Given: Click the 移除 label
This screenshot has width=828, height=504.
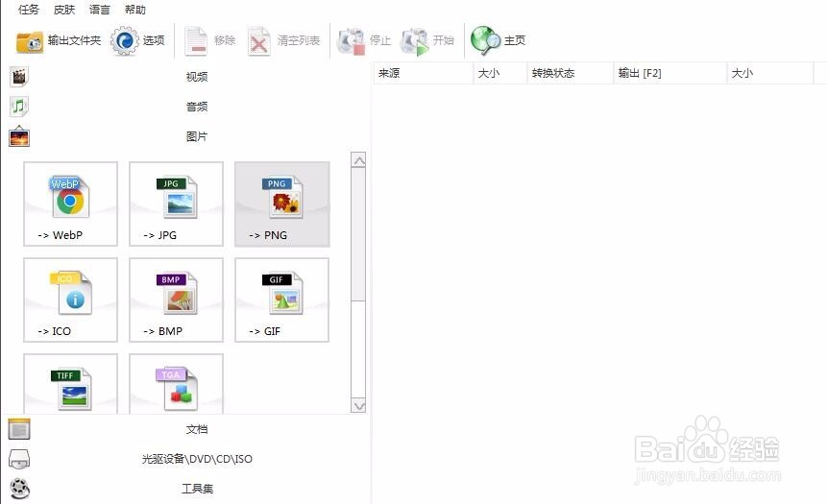Looking at the screenshot, I should (225, 40).
